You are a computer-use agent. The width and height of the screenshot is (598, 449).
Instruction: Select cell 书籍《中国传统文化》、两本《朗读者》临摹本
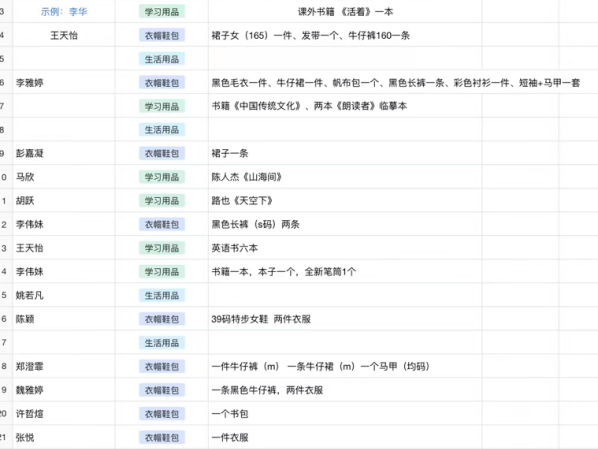point(345,106)
